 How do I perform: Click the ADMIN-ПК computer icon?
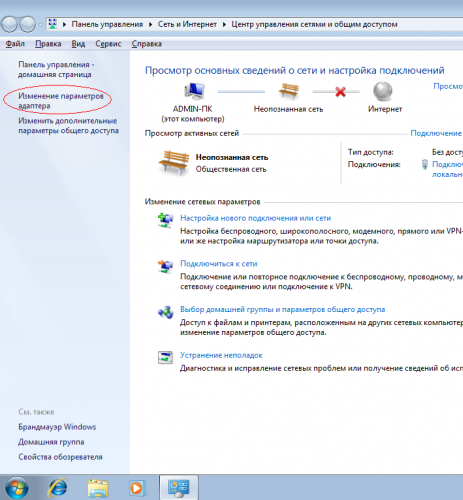click(x=194, y=91)
